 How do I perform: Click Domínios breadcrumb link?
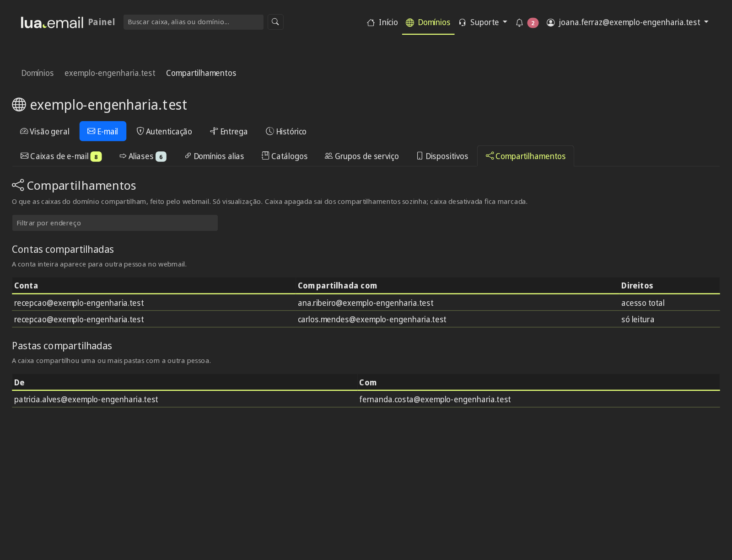pyautogui.click(x=38, y=73)
